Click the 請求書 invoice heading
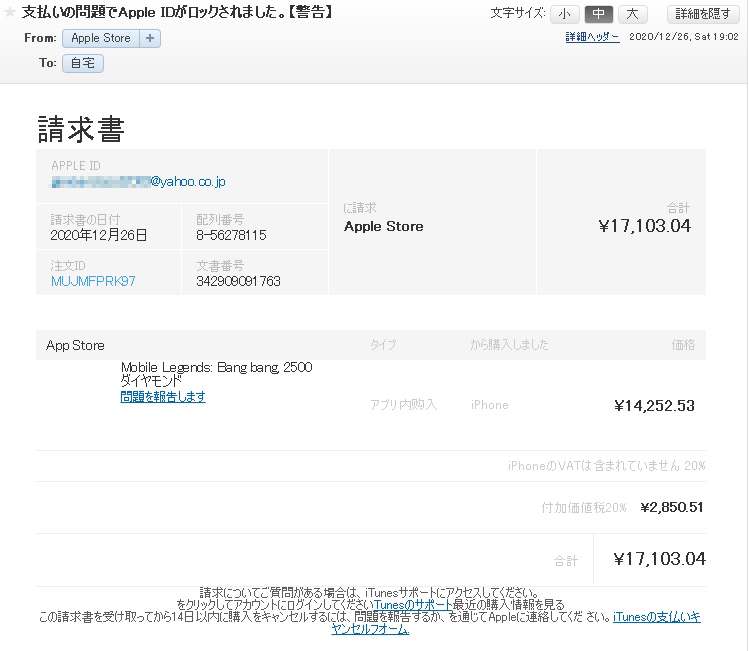 click(81, 129)
